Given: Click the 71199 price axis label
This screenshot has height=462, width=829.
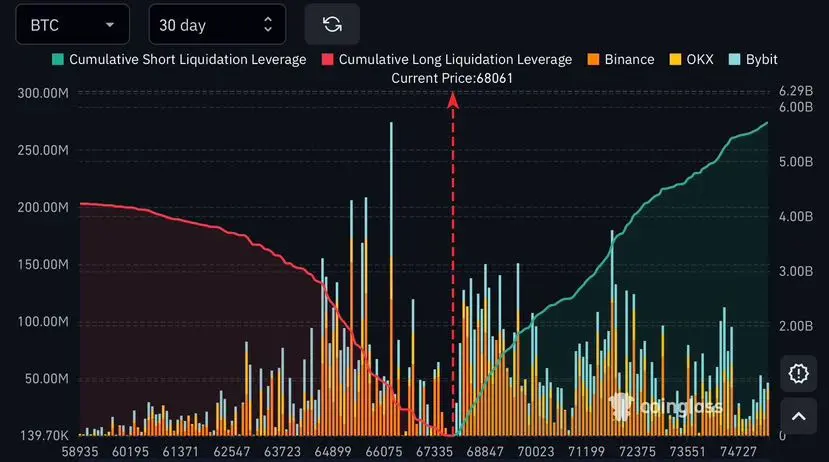Looking at the screenshot, I should (x=586, y=452).
